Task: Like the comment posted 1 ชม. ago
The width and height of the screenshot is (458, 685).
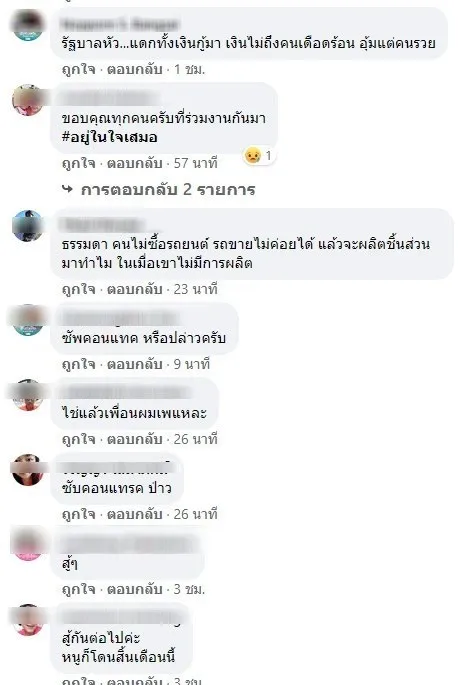Action: (79, 69)
